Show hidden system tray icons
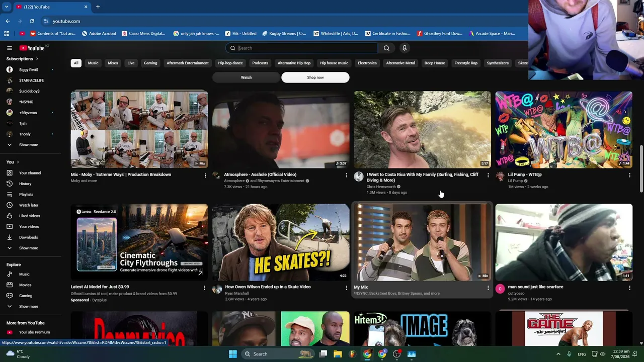644x362 pixels. coord(558,354)
